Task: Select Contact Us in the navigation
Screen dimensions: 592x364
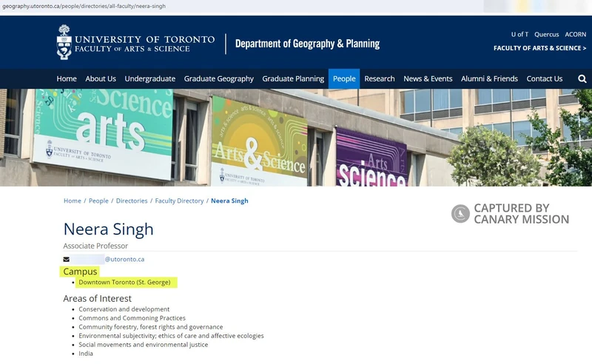Action: coord(545,78)
